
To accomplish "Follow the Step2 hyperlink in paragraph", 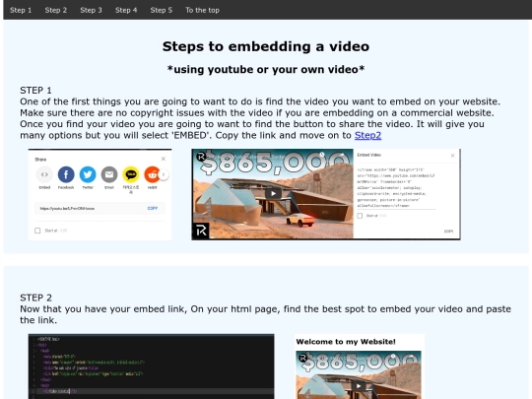I will point(367,135).
